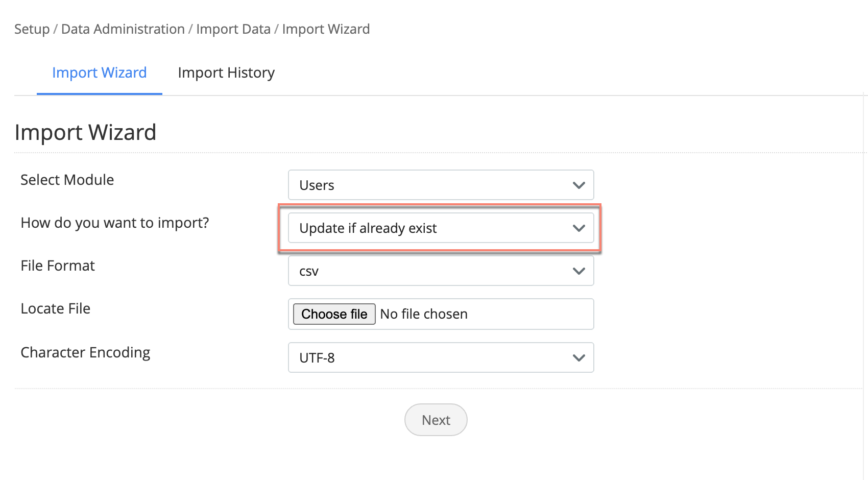The height and width of the screenshot is (480, 868).
Task: Click the Select Module label
Action: pyautogui.click(x=67, y=180)
